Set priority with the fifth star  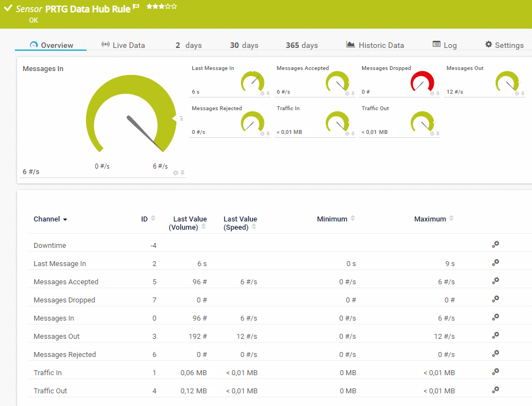pyautogui.click(x=174, y=7)
